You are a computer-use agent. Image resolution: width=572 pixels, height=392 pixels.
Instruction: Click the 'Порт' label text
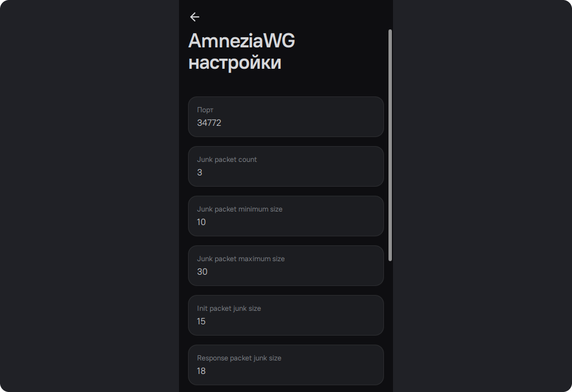[x=205, y=109]
